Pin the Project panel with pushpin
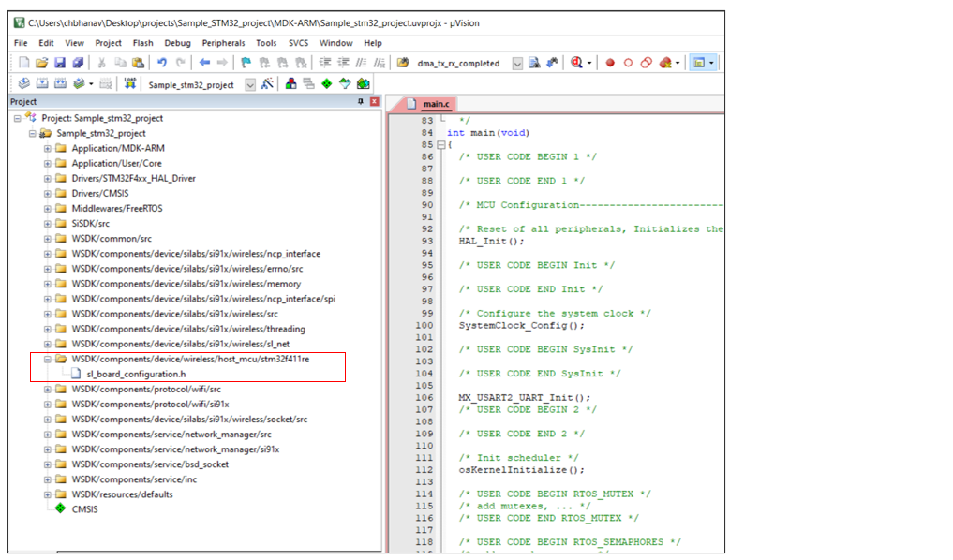Screen dimensions: 953x560 (361, 102)
